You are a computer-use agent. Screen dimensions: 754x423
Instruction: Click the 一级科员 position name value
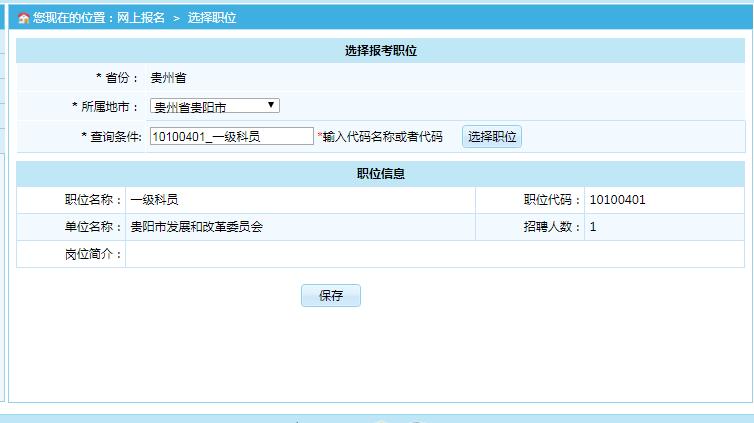tap(154, 200)
